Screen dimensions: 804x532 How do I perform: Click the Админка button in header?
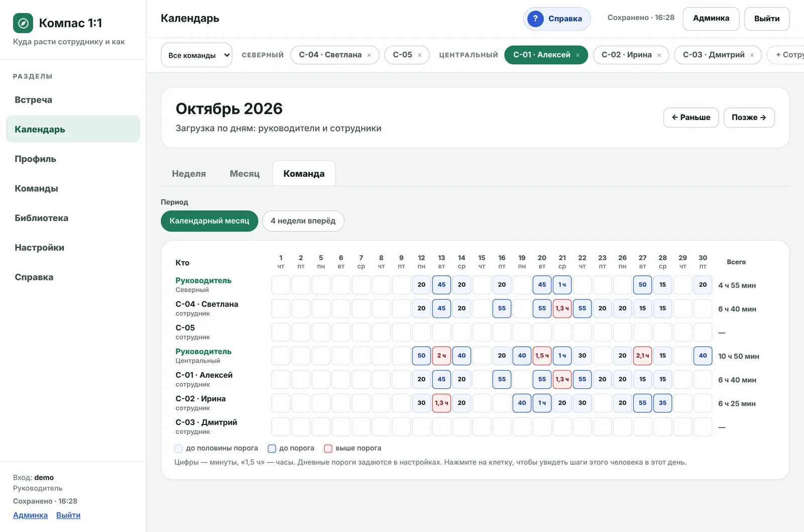(711, 19)
